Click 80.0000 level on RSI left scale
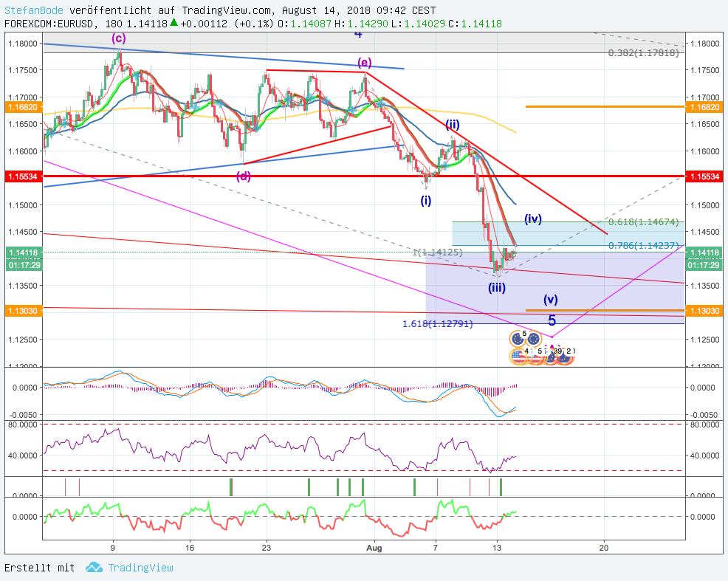 tap(22, 424)
